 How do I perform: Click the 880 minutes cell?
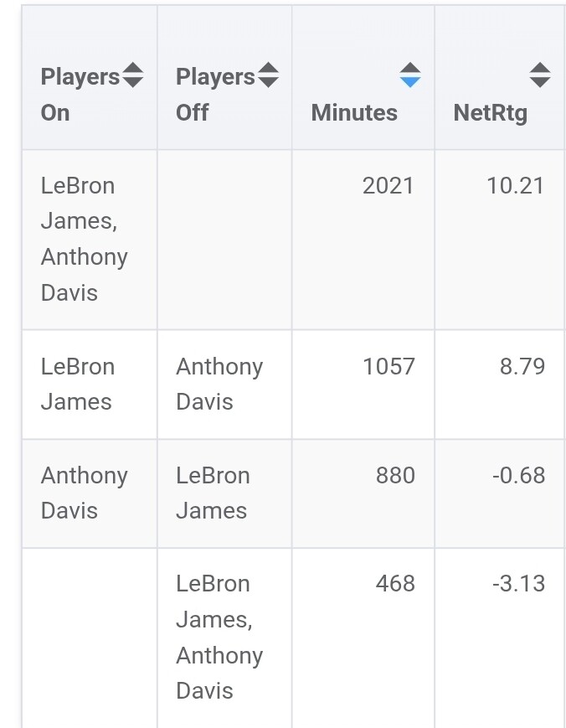click(395, 476)
